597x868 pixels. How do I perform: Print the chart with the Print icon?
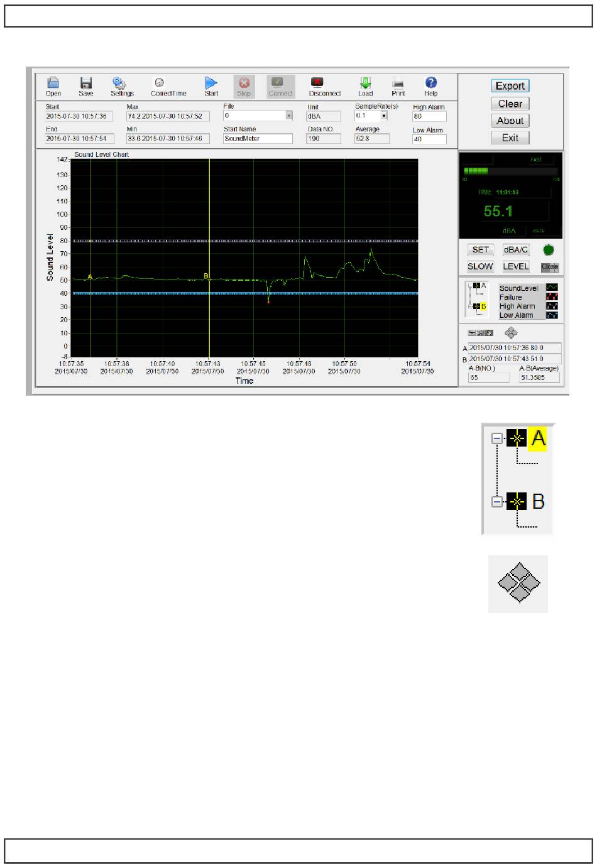(398, 83)
